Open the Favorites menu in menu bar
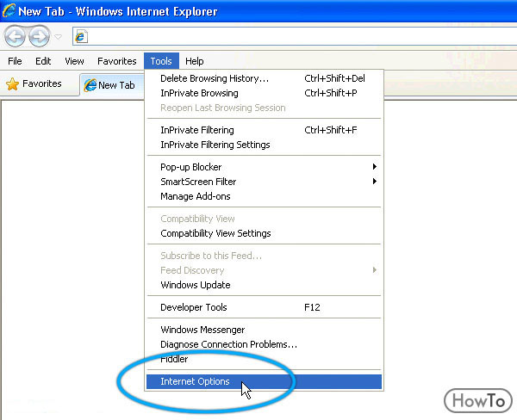Screen dimensions: 517x420 [116, 61]
